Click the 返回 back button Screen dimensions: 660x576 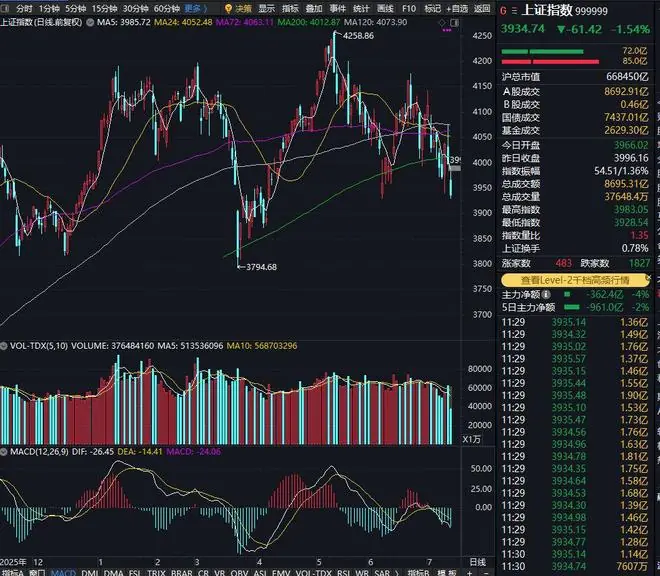(482, 8)
